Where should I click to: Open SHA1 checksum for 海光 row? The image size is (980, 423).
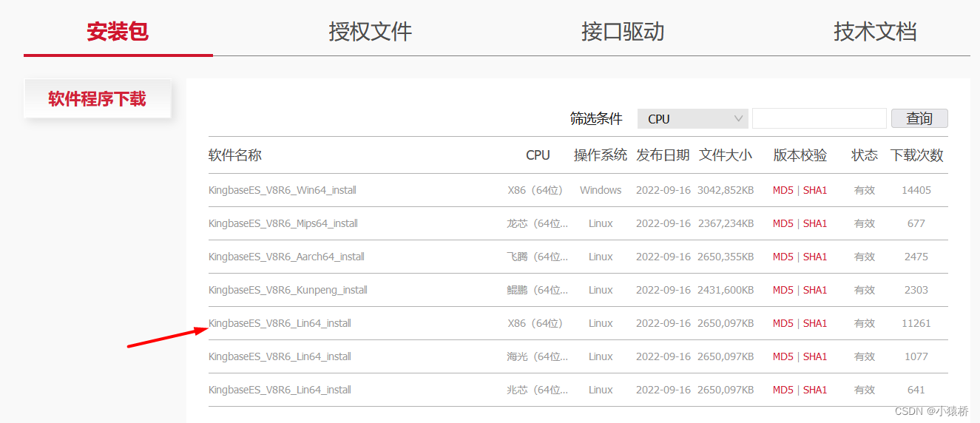(815, 356)
